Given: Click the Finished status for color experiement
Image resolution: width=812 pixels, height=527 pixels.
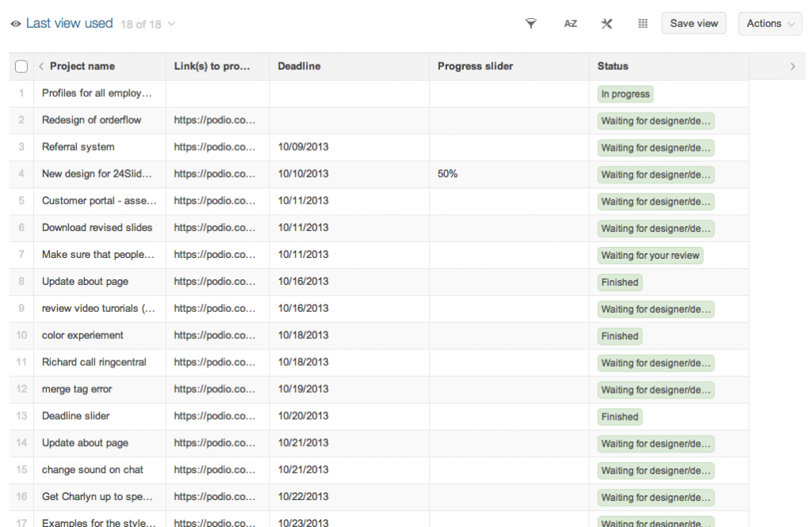Looking at the screenshot, I should (x=620, y=337).
